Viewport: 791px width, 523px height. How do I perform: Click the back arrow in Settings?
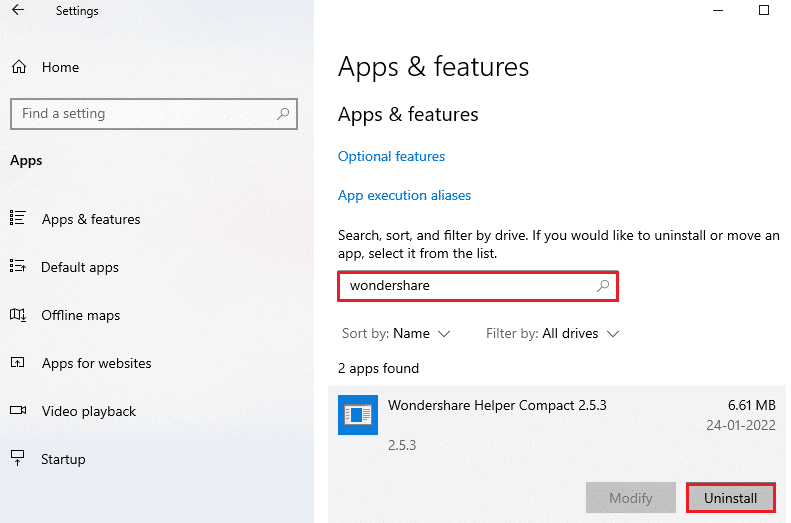(x=18, y=10)
